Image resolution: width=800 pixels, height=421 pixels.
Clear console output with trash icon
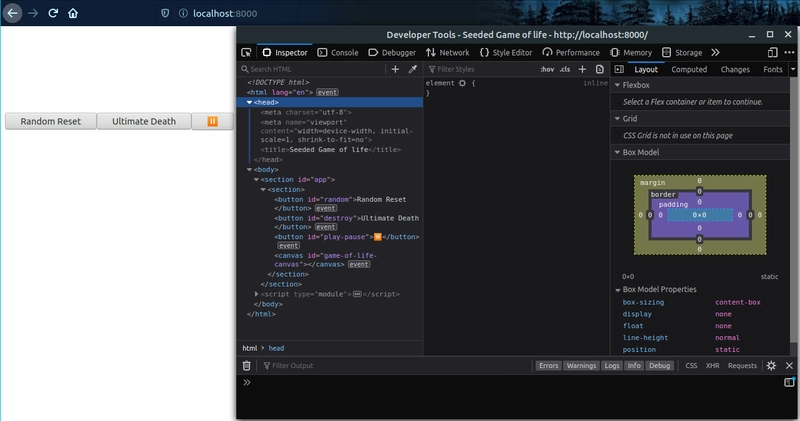(247, 366)
